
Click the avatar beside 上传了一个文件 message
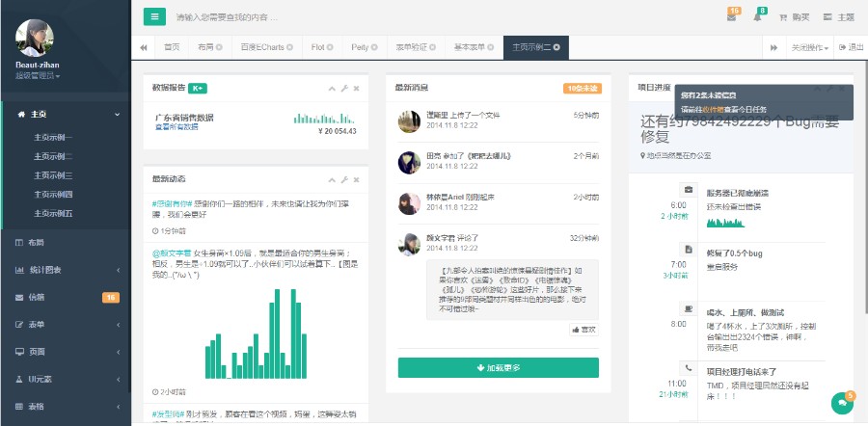point(409,121)
